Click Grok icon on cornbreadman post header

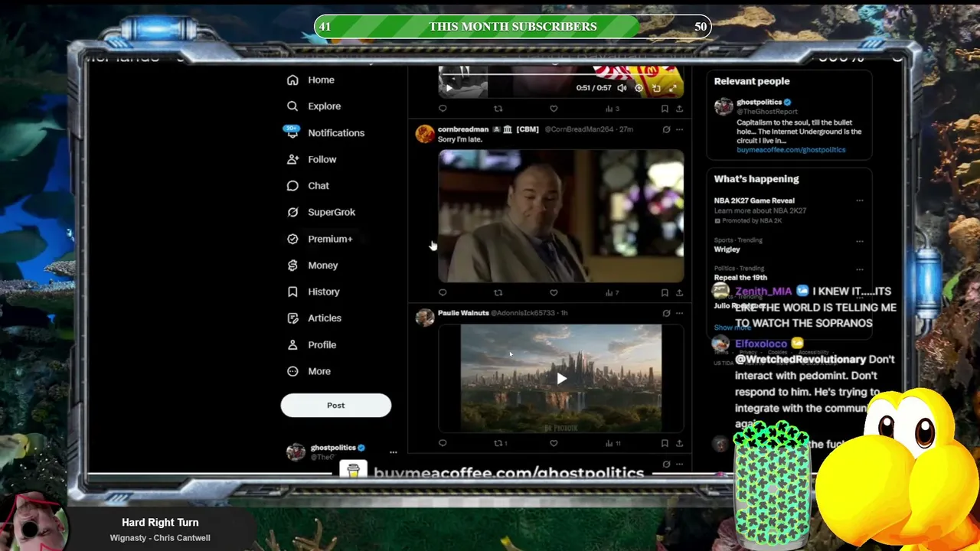point(666,129)
